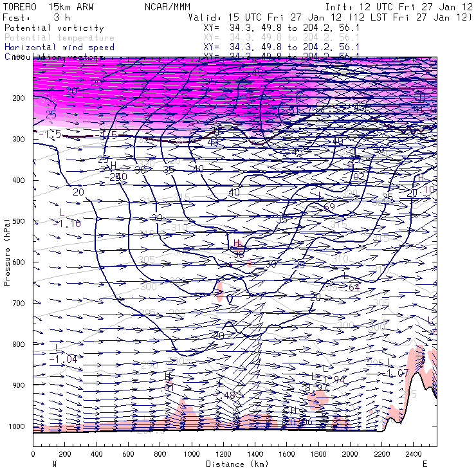Click XY coordinates beside 'Potential vorticity'

pos(281,28)
